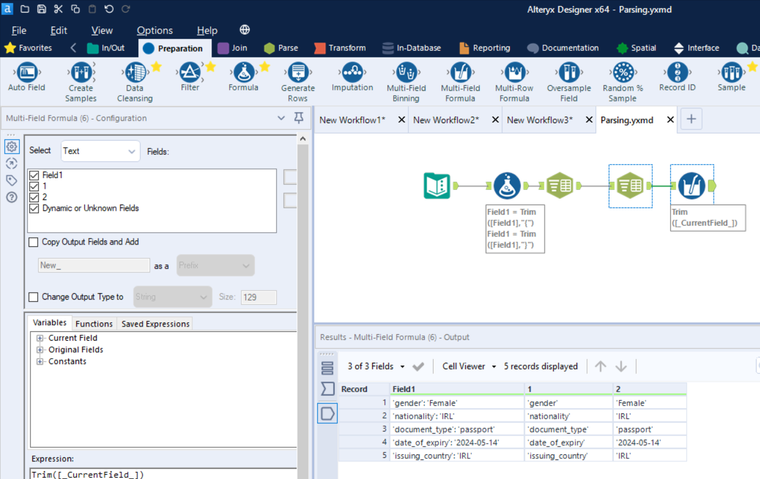The width and height of the screenshot is (760, 479).
Task: Add a new workflow tab
Action: 692,119
